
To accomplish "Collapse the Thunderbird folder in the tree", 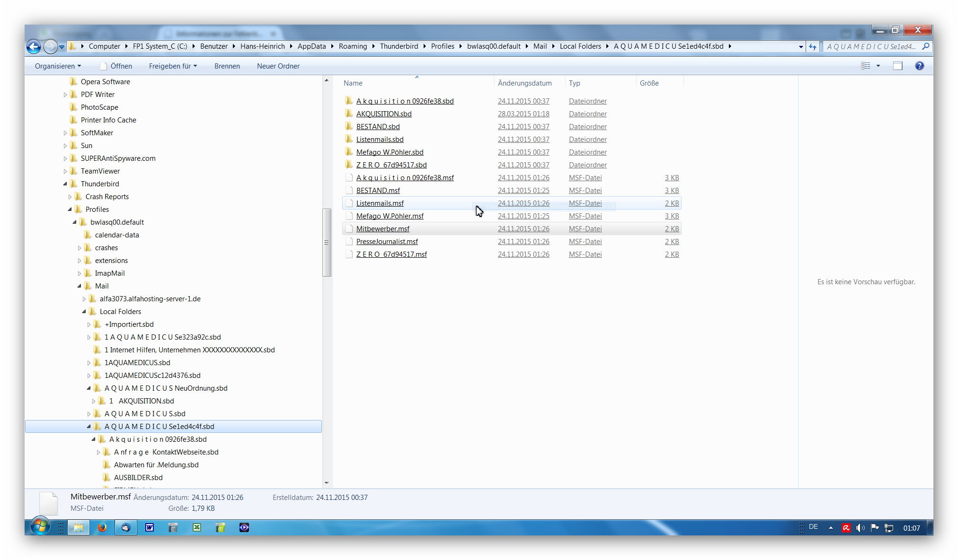I will pos(65,184).
